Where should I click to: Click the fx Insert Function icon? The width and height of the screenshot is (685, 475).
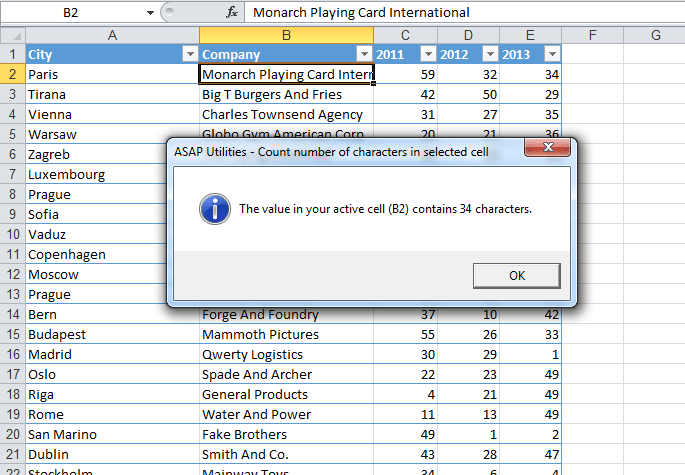[231, 13]
